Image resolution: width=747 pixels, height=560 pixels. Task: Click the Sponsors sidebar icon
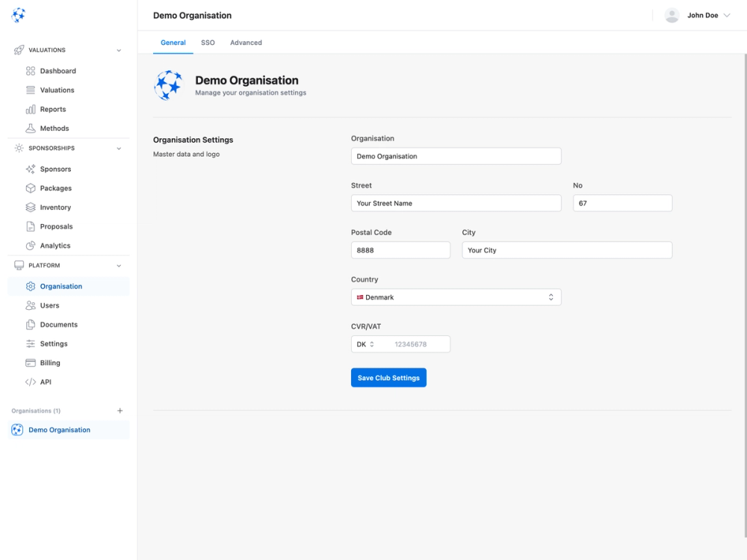(x=30, y=169)
